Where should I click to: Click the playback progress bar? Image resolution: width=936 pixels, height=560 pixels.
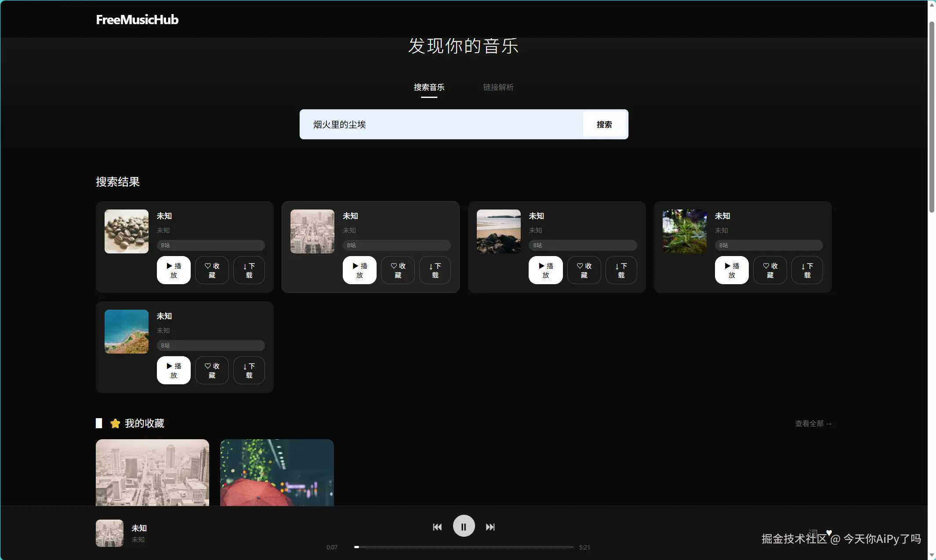point(464,547)
